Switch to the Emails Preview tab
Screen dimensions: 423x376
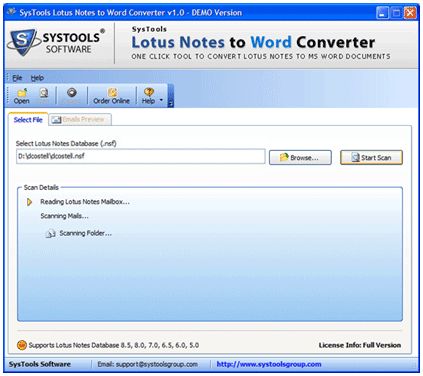(80, 120)
